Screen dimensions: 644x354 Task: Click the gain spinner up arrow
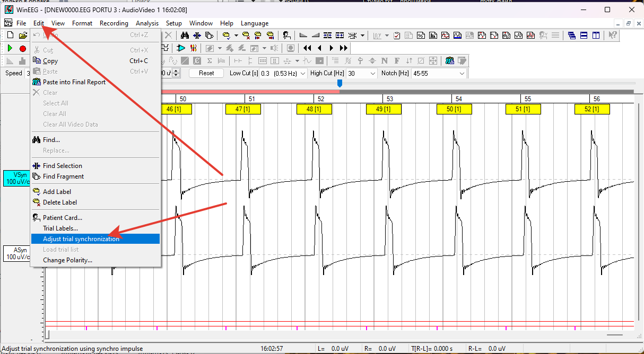coord(176,71)
